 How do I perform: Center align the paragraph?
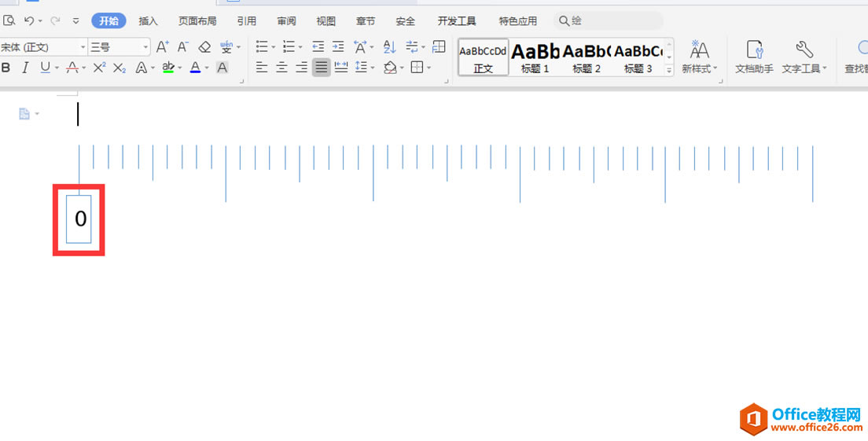281,68
